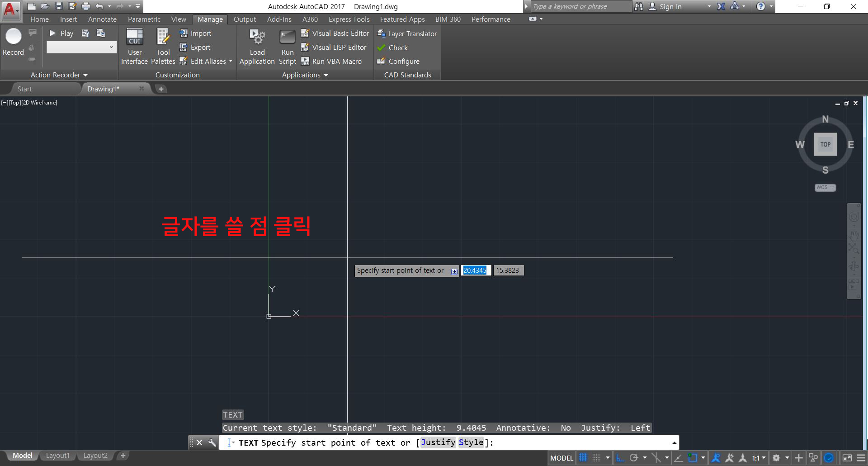Image resolution: width=868 pixels, height=466 pixels.
Task: Click the Style option in command line
Action: [x=471, y=442]
